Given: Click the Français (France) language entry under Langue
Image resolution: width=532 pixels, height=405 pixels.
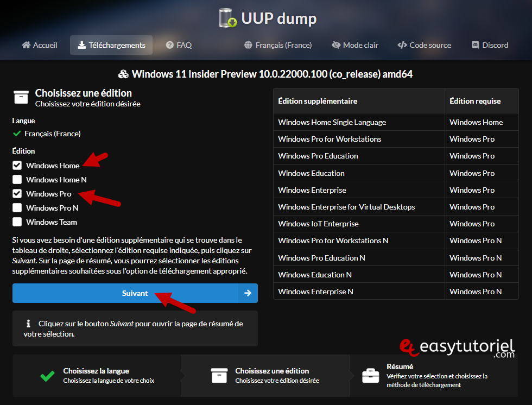Looking at the screenshot, I should (53, 134).
